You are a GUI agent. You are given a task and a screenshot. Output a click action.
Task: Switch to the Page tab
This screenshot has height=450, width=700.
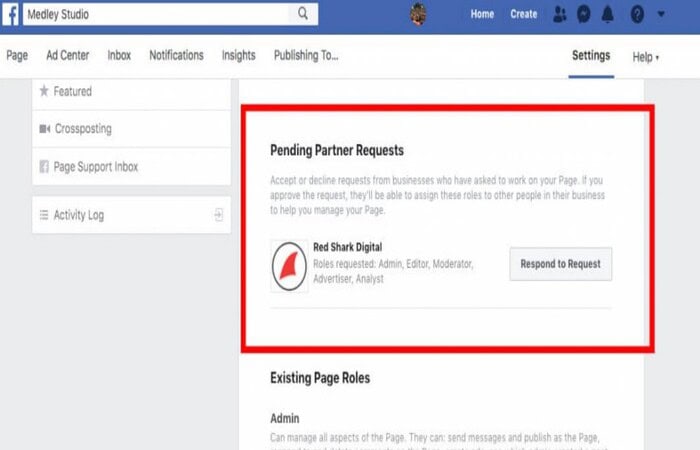(17, 55)
